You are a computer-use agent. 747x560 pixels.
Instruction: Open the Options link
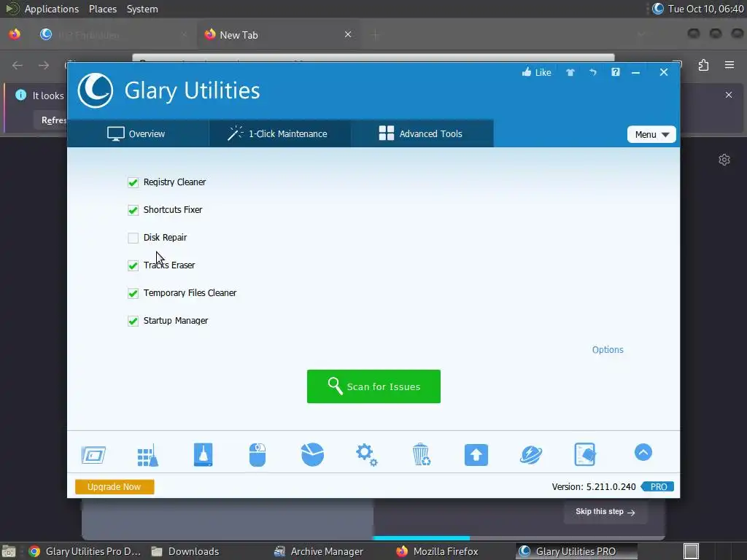pos(608,349)
